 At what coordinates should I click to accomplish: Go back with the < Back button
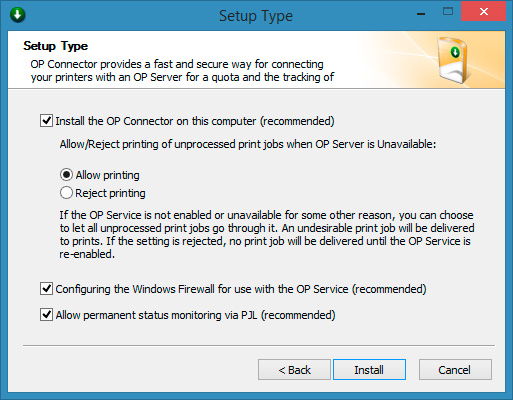(294, 370)
